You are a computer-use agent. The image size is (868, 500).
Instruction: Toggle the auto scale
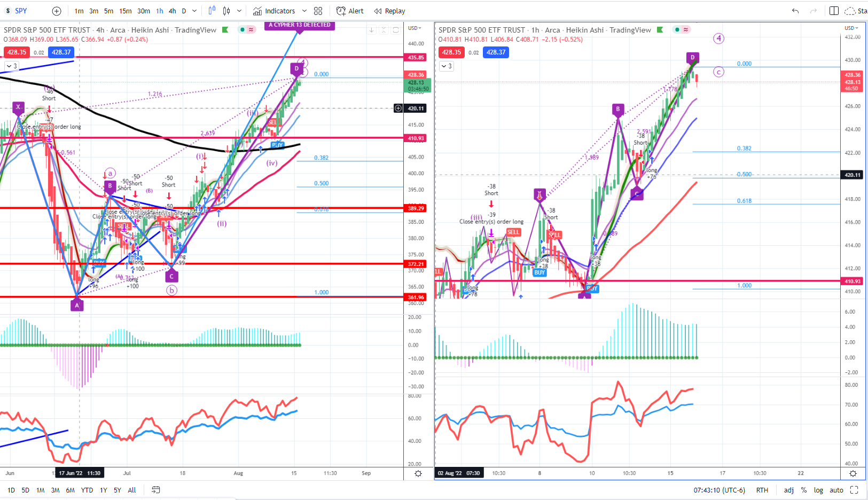pyautogui.click(x=836, y=490)
